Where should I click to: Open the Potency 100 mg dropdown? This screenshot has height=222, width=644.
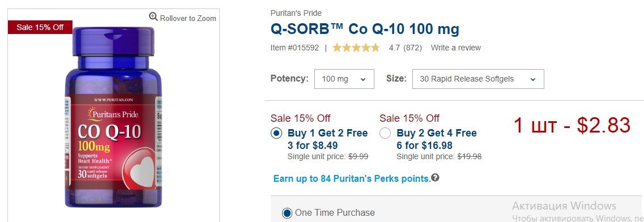click(x=344, y=79)
